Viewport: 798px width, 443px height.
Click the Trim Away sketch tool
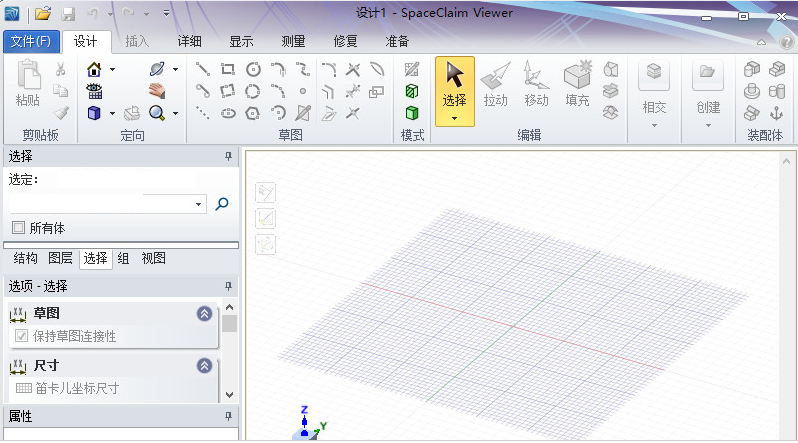(x=353, y=69)
